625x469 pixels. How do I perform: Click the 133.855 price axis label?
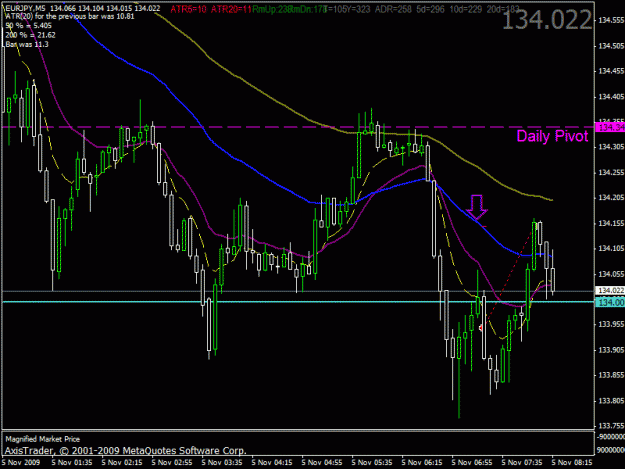(611, 375)
